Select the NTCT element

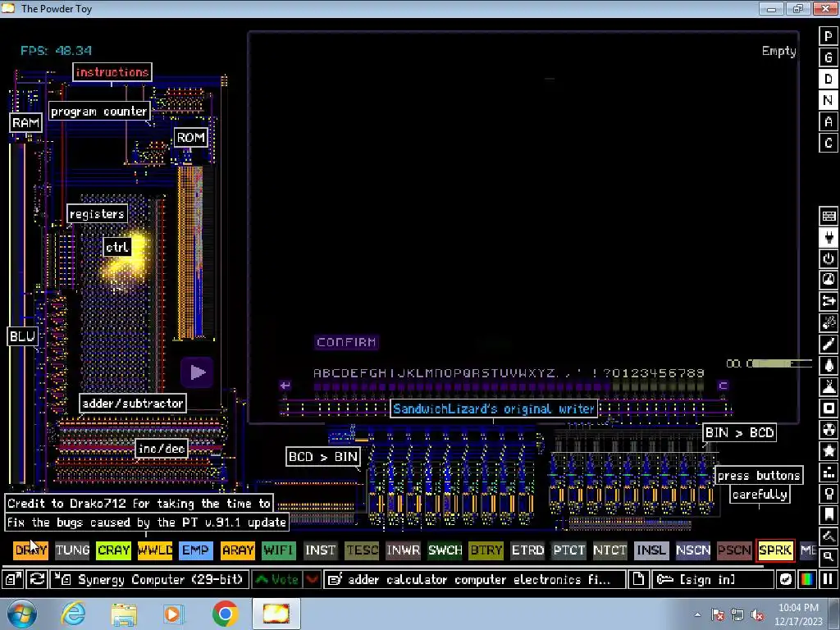click(x=610, y=550)
